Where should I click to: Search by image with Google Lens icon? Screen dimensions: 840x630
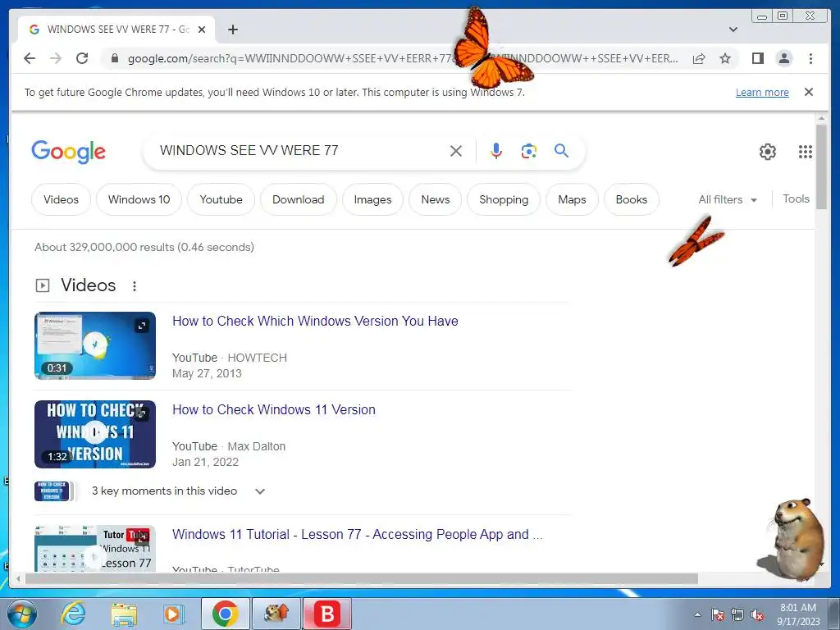(x=529, y=151)
